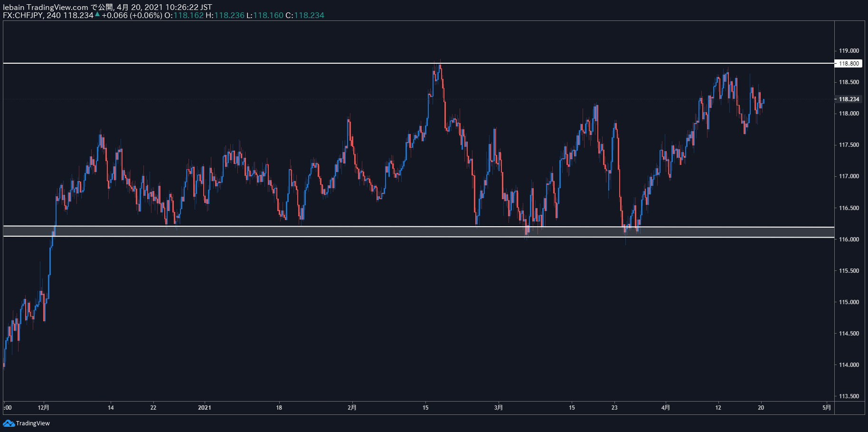Click the 20 date label on time axis

[x=761, y=407]
